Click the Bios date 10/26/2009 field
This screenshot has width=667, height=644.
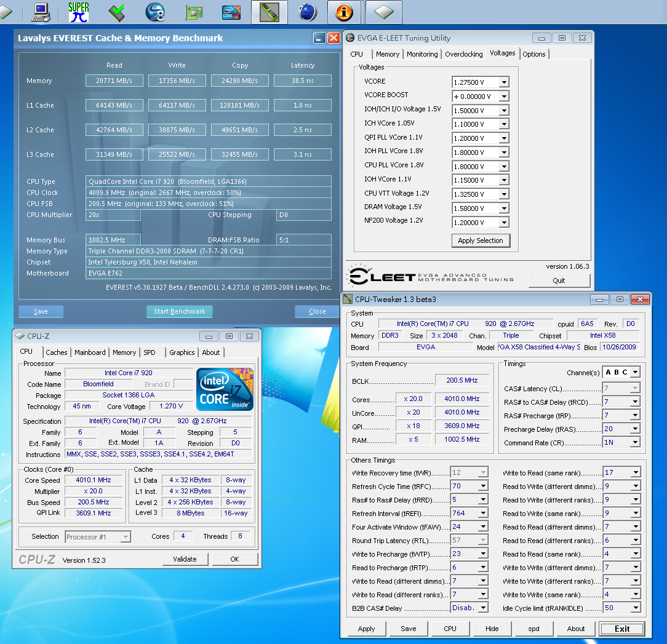[619, 347]
